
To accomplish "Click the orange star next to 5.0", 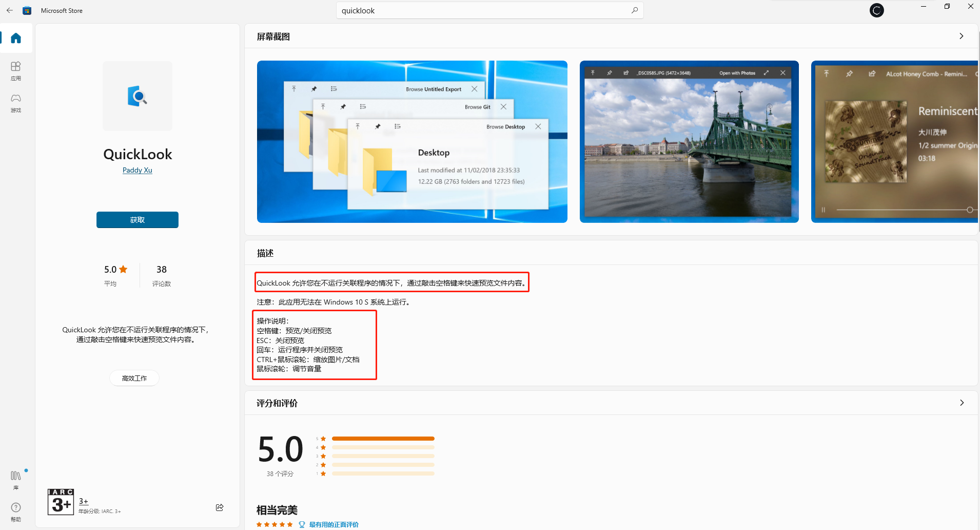I will tap(123, 269).
